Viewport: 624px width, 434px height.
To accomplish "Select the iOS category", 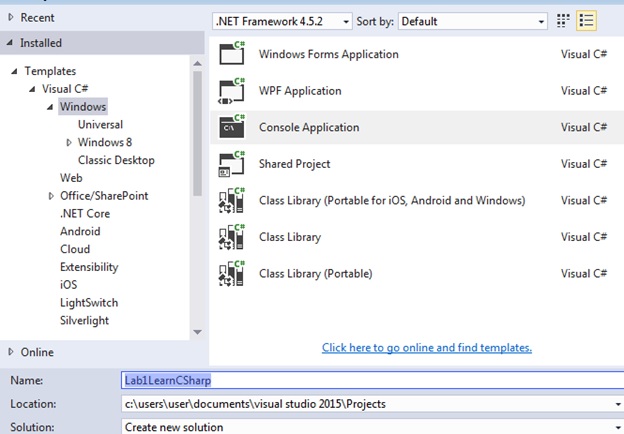I will tap(68, 285).
